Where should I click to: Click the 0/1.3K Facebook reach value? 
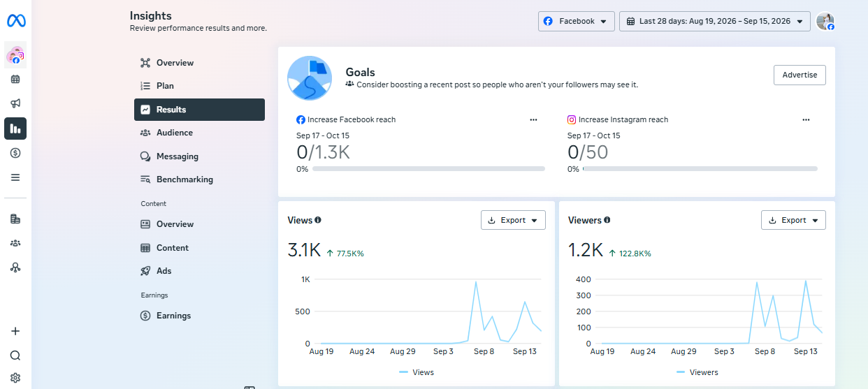(x=323, y=152)
